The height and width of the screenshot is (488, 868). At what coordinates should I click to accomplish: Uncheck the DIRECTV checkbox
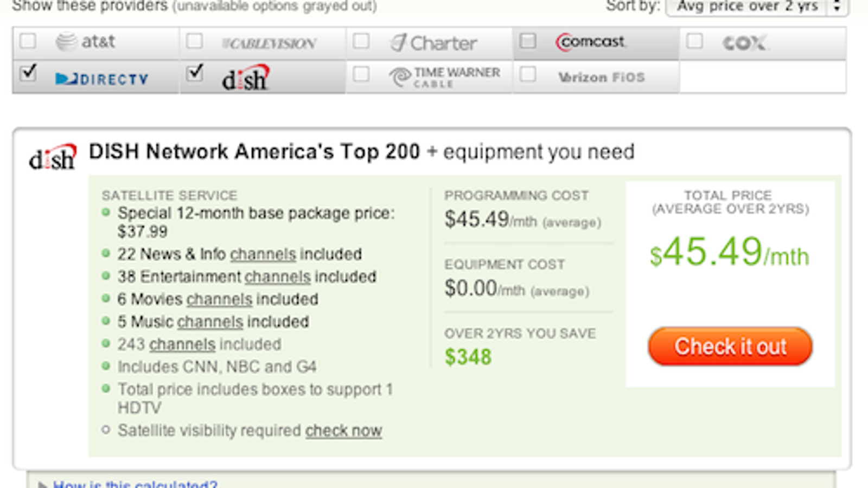coord(28,73)
